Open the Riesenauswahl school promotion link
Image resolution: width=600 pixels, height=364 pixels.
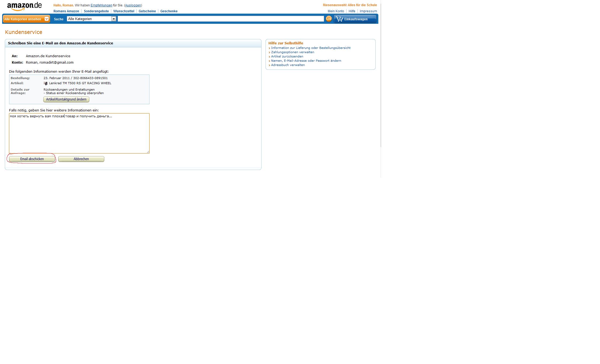(350, 5)
